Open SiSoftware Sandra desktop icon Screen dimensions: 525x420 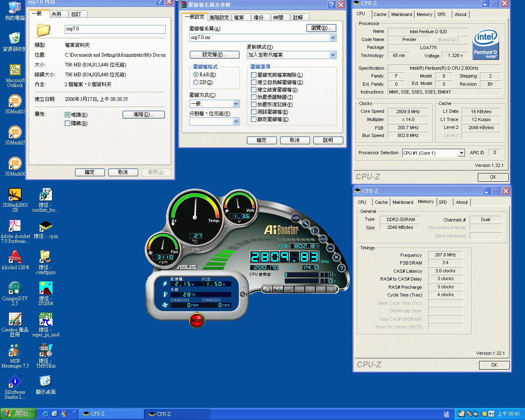pyautogui.click(x=15, y=387)
